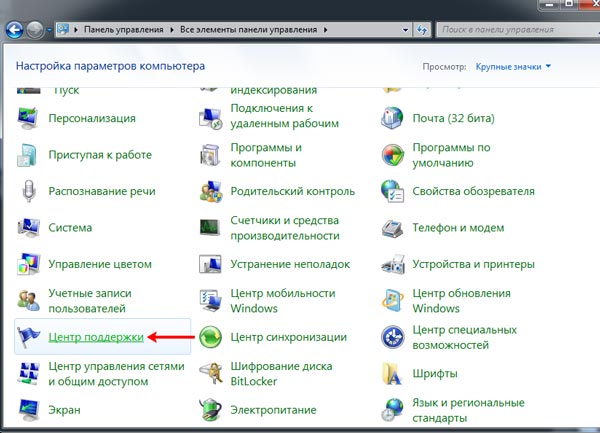Open the Шрифты link text
Viewport: 600px width, 433px height.
tap(435, 373)
